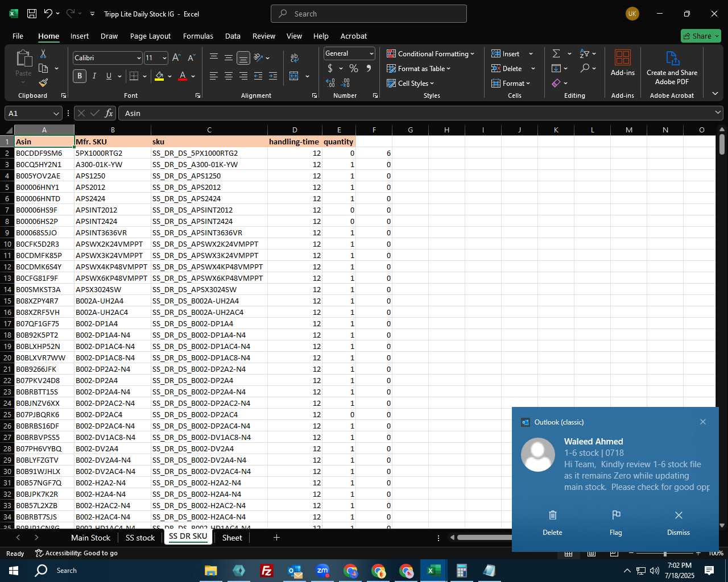
Task: Switch to Page Layout view in status bar
Action: (x=591, y=553)
